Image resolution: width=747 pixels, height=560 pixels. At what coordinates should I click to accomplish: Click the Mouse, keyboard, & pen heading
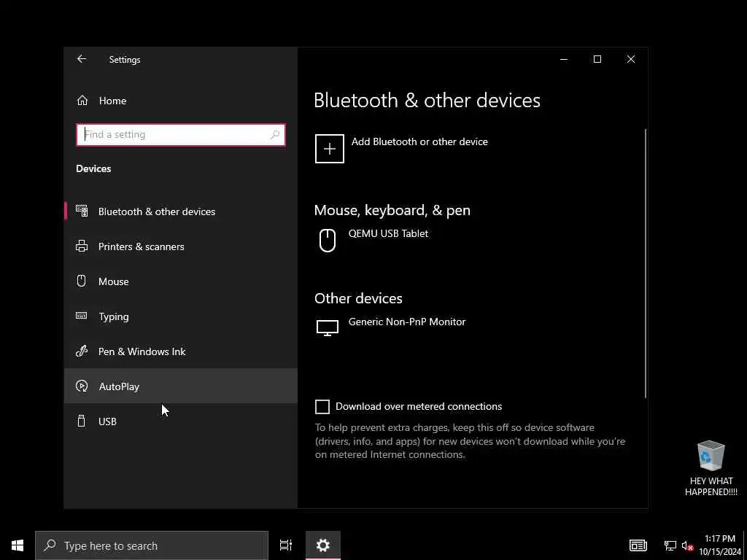392,211
